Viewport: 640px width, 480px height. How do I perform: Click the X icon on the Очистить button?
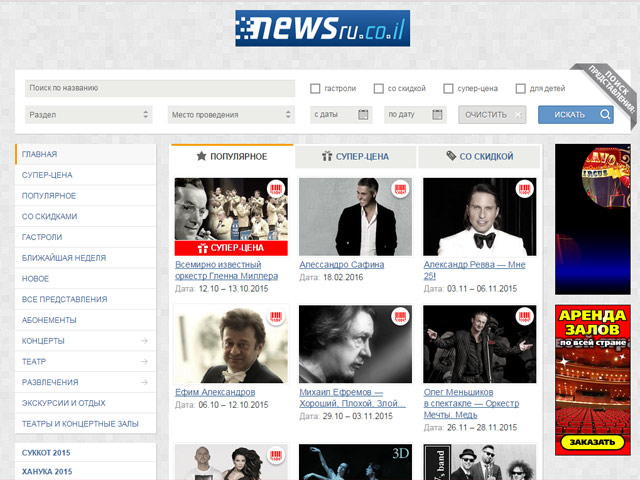(518, 115)
